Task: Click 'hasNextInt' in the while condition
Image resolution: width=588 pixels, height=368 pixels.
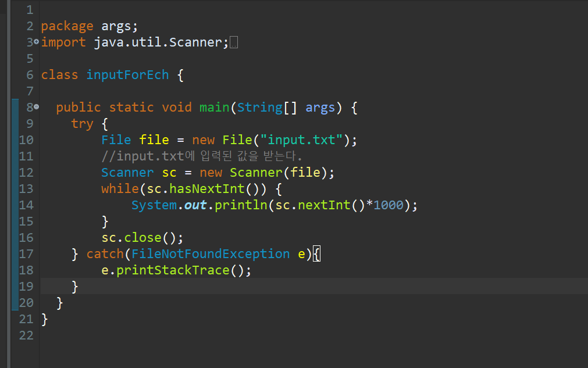Action: (x=206, y=188)
